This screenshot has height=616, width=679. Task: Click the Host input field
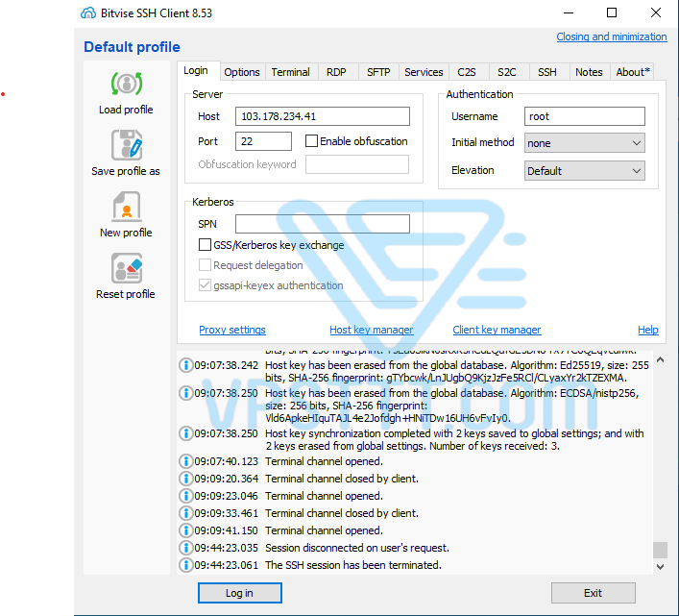coord(323,116)
